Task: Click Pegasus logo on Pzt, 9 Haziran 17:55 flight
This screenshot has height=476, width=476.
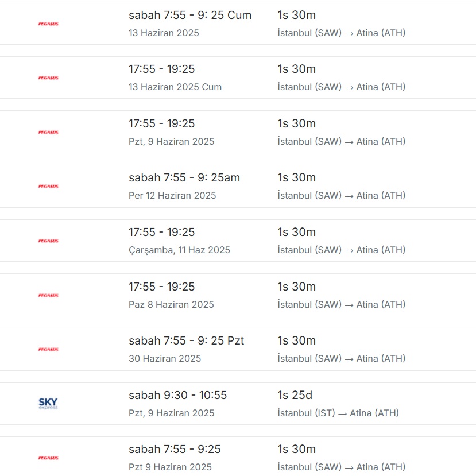Action: coord(48,132)
